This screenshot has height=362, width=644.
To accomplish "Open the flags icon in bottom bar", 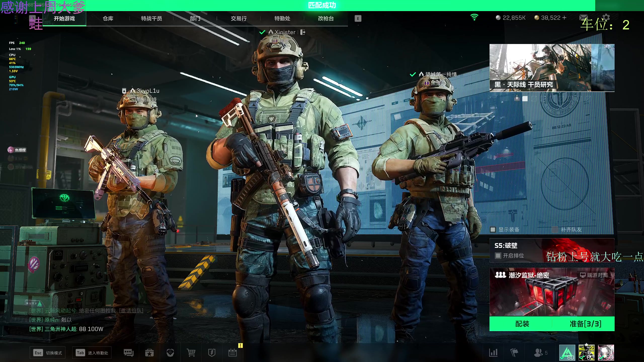I will (514, 353).
